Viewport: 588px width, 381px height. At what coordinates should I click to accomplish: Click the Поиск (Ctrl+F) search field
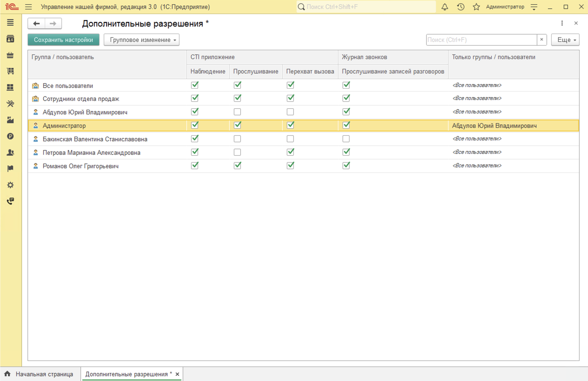click(x=481, y=40)
